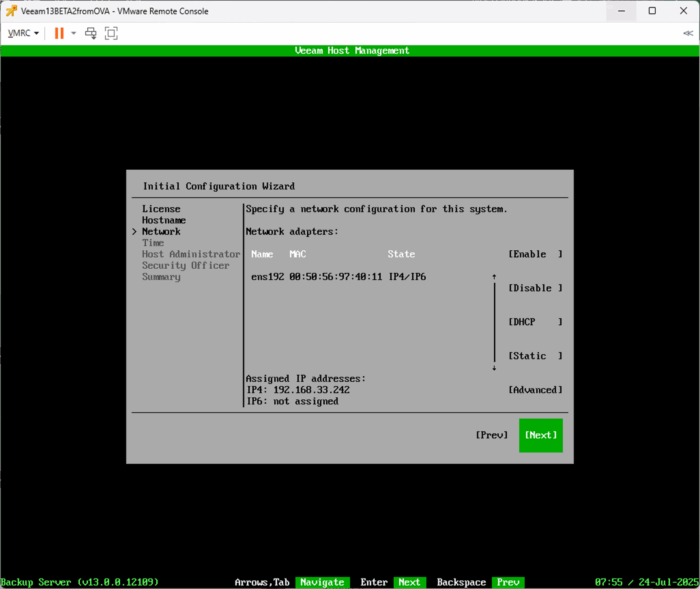The height and width of the screenshot is (589, 700).
Task: Select the Network wizard step
Action: click(161, 231)
